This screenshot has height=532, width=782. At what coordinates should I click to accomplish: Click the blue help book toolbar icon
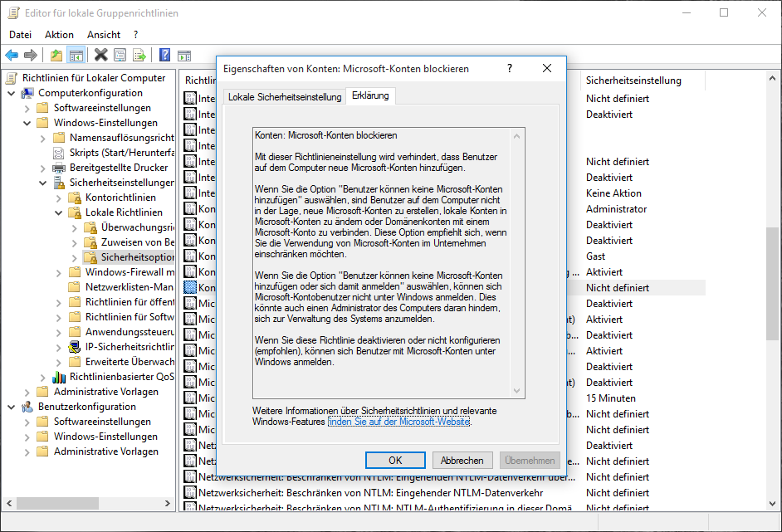[164, 55]
